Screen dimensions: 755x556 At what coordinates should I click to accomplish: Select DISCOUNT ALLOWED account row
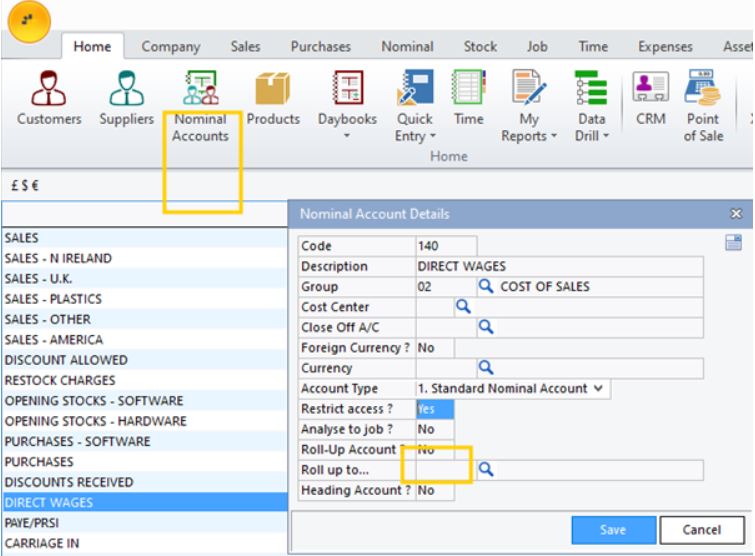tap(144, 360)
